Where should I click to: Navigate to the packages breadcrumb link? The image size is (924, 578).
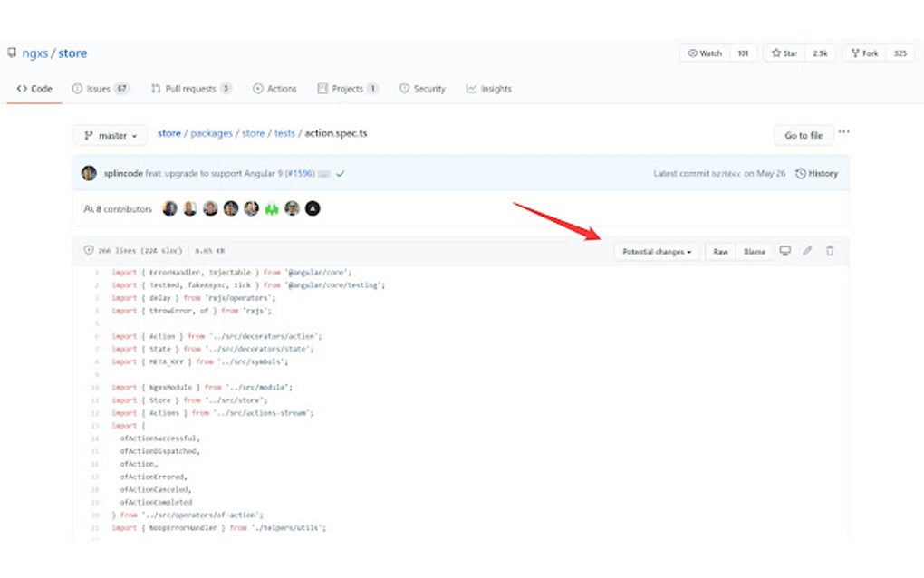click(x=211, y=133)
